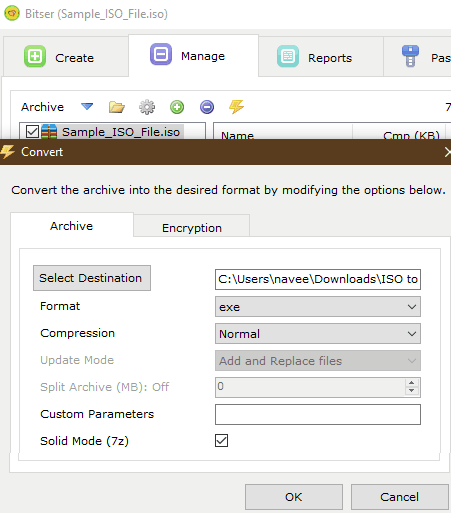This screenshot has height=513, width=451.
Task: Click the blue remove minus icon in Archive toolbar
Action: [x=207, y=107]
